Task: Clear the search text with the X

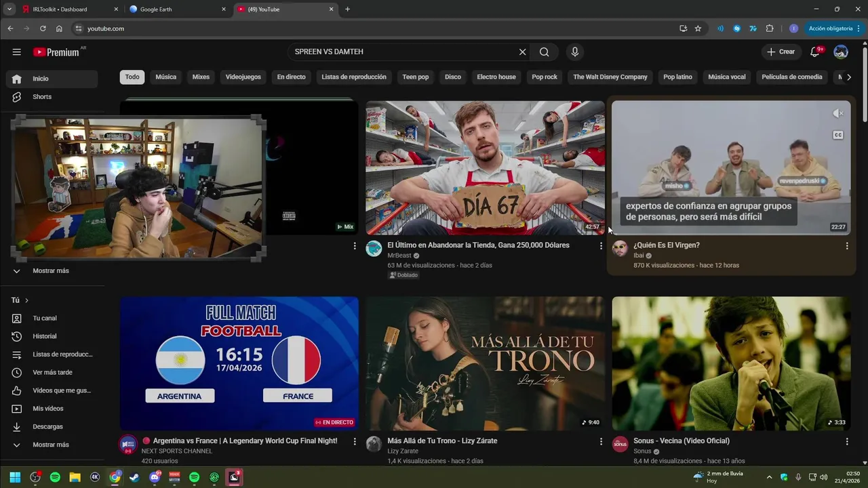Action: tap(522, 52)
